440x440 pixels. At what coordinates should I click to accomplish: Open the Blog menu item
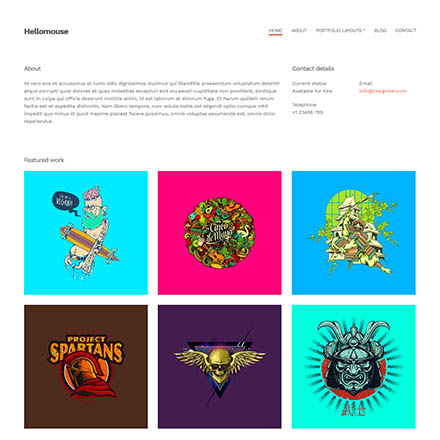click(x=380, y=30)
